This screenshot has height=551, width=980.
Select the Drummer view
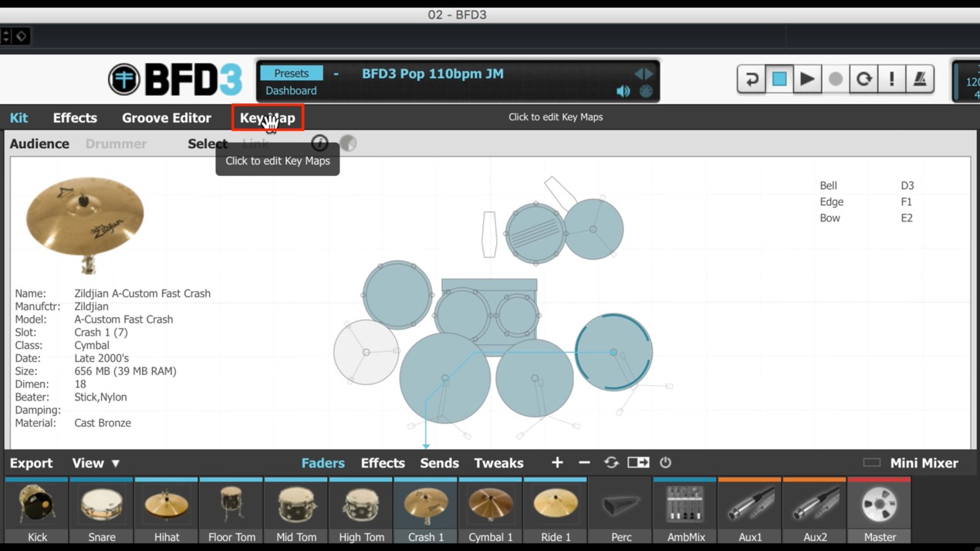(116, 144)
